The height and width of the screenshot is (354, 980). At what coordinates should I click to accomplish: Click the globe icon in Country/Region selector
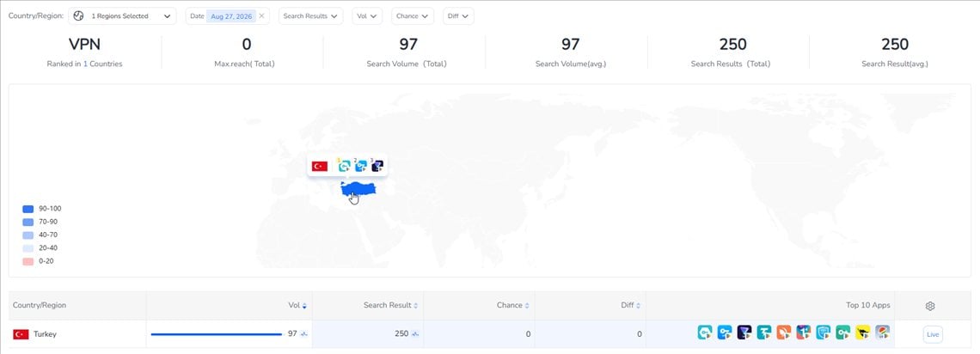pyautogui.click(x=78, y=16)
